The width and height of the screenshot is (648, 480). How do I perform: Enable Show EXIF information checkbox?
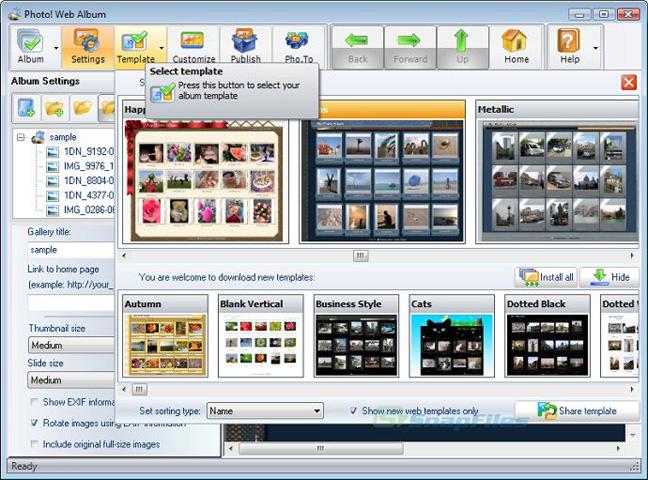pos(35,402)
